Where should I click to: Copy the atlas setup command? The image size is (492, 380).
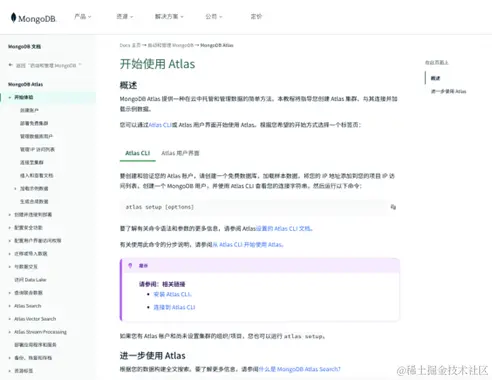(393, 207)
